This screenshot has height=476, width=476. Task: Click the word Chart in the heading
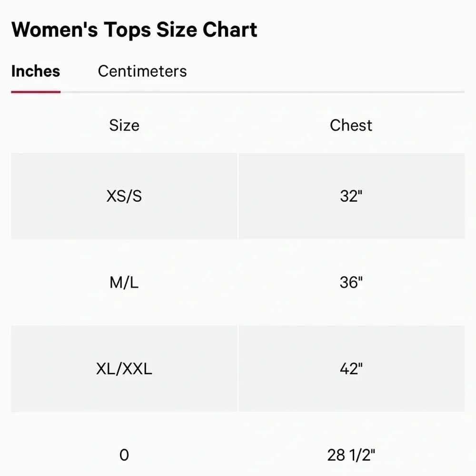(230, 30)
